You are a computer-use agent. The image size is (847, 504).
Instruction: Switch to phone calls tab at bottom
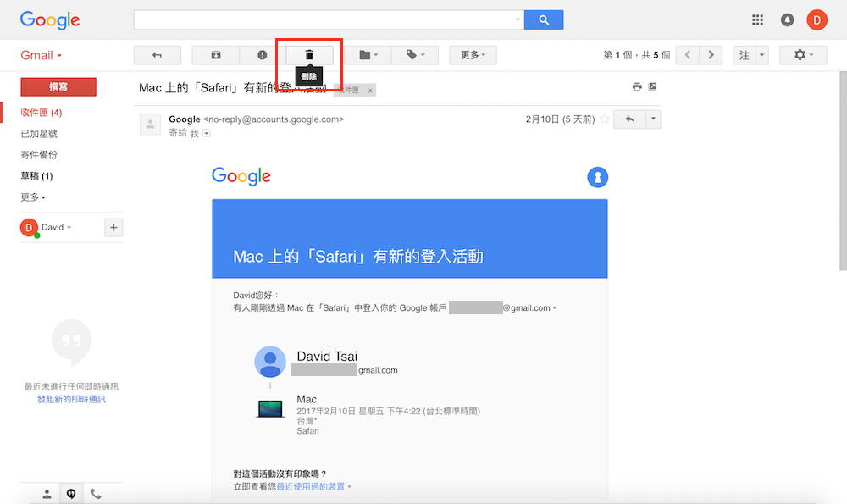[x=96, y=494]
